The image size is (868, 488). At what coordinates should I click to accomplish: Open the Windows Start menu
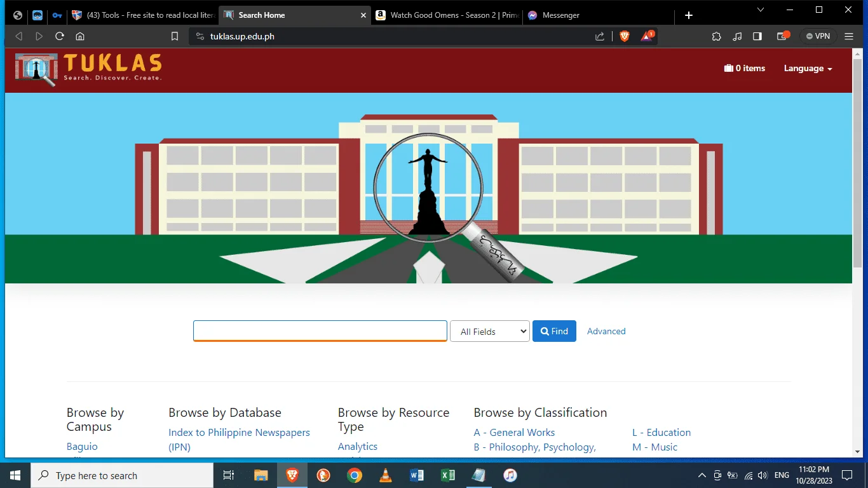[x=15, y=475]
